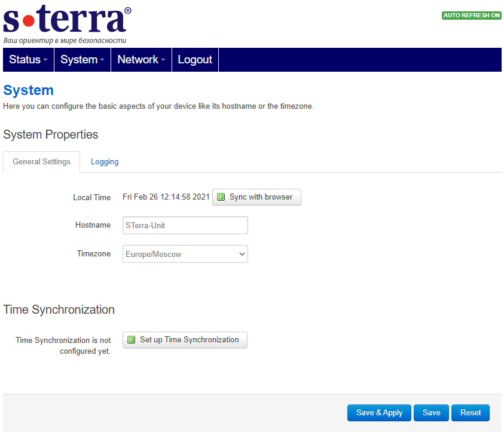Image resolution: width=504 pixels, height=432 pixels.
Task: Open the Status menu
Action: click(x=28, y=60)
